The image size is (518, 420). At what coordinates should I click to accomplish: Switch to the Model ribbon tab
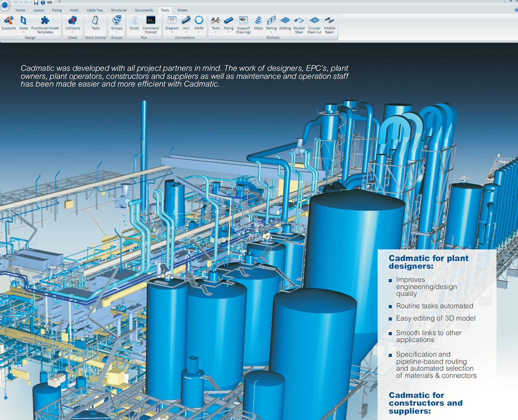182,10
